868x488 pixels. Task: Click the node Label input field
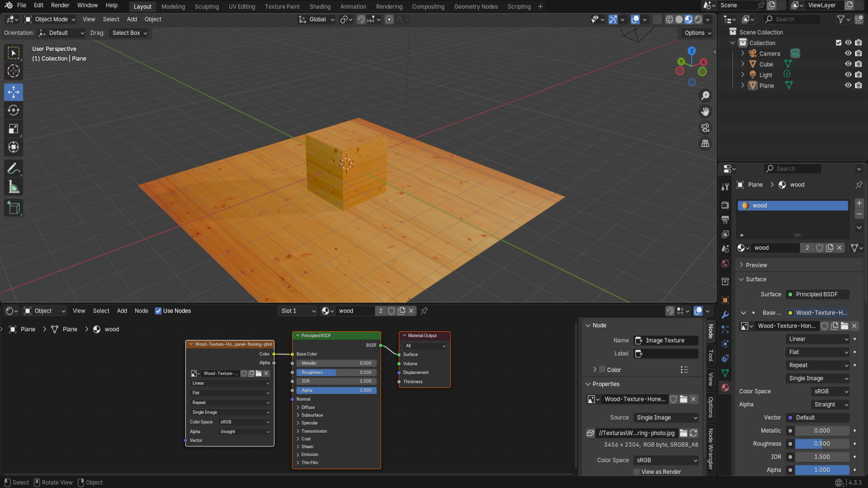[666, 353]
